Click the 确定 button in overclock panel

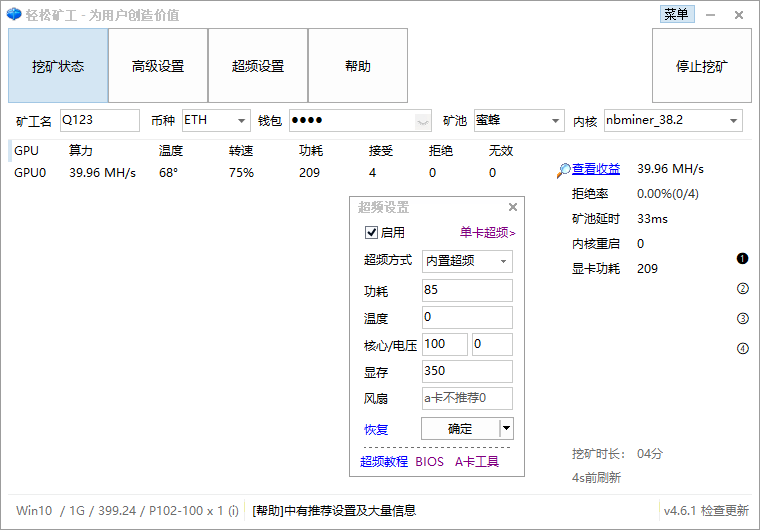click(460, 429)
